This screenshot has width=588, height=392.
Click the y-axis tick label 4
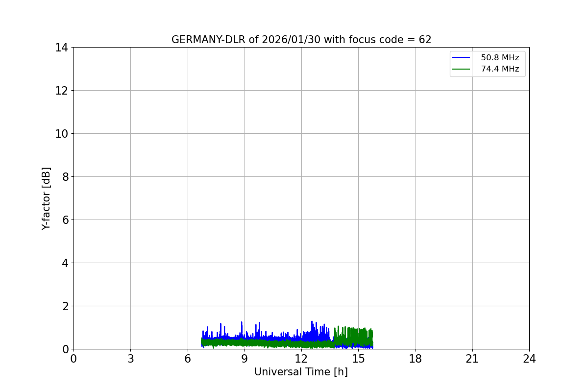[x=65, y=263]
